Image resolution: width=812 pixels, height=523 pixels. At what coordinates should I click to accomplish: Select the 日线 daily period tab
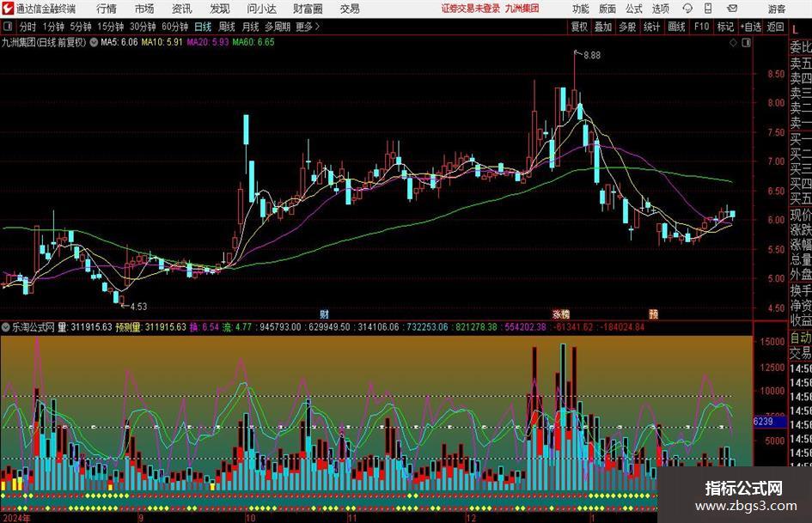point(203,27)
